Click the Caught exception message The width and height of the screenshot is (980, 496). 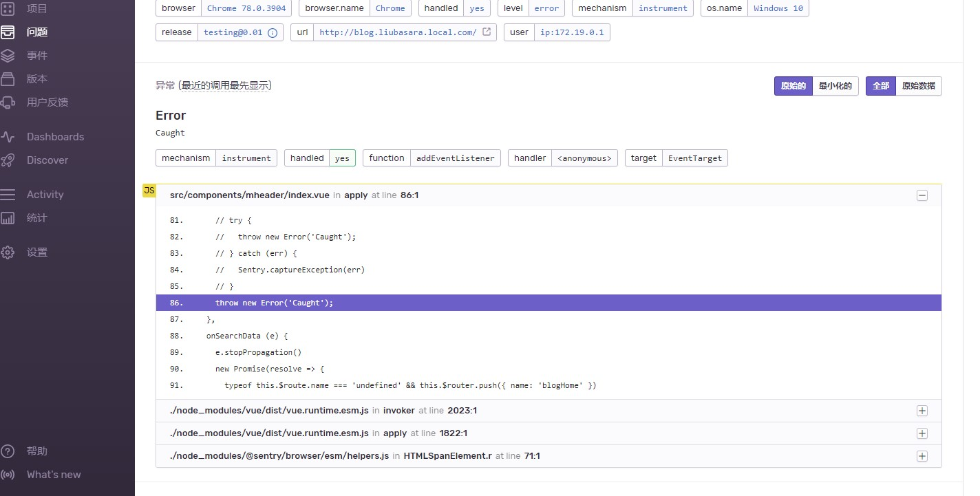coord(170,133)
